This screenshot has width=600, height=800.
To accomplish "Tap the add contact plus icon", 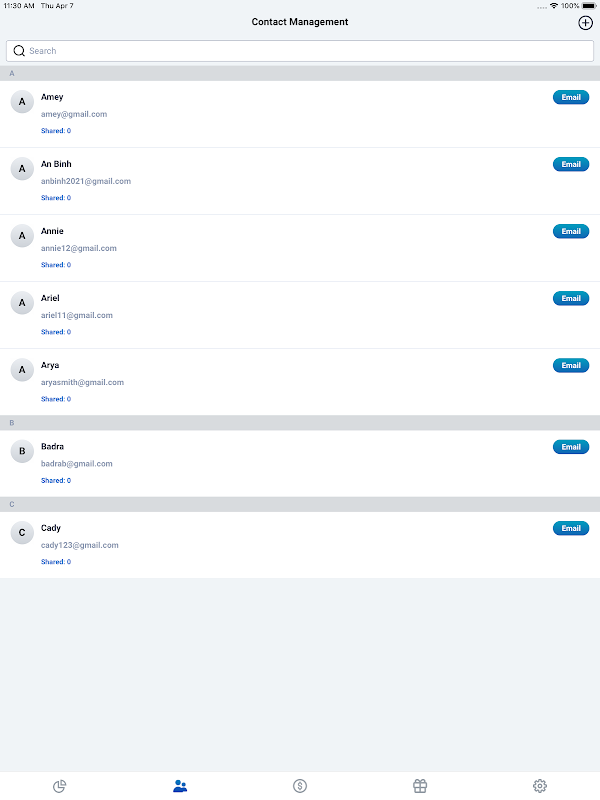I will pos(585,22).
